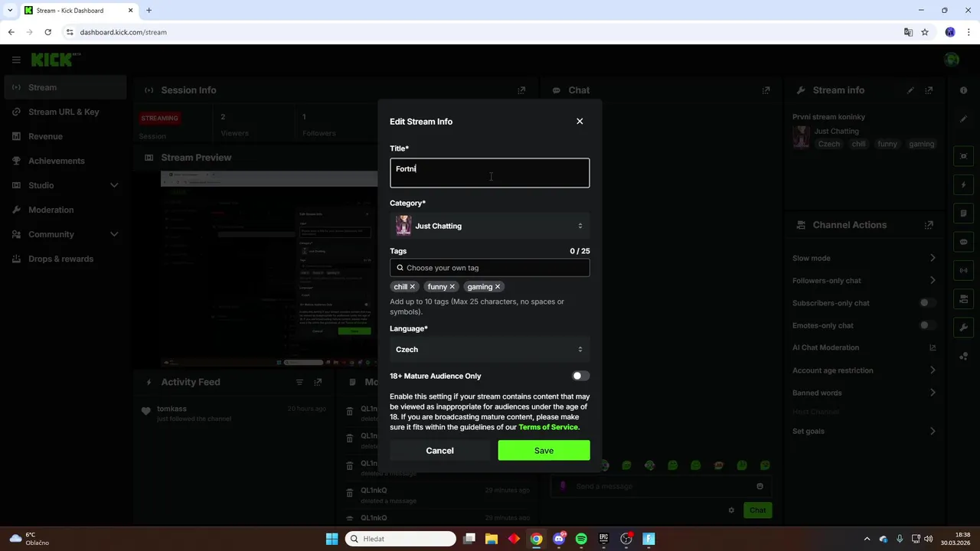
Task: Click the Hledat taskbar search box
Action: [400, 539]
